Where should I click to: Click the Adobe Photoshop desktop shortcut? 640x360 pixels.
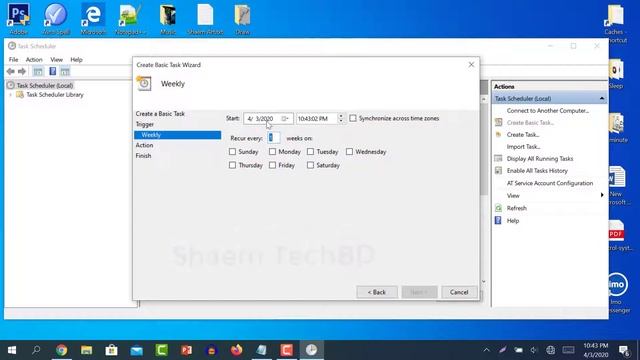coord(18,18)
